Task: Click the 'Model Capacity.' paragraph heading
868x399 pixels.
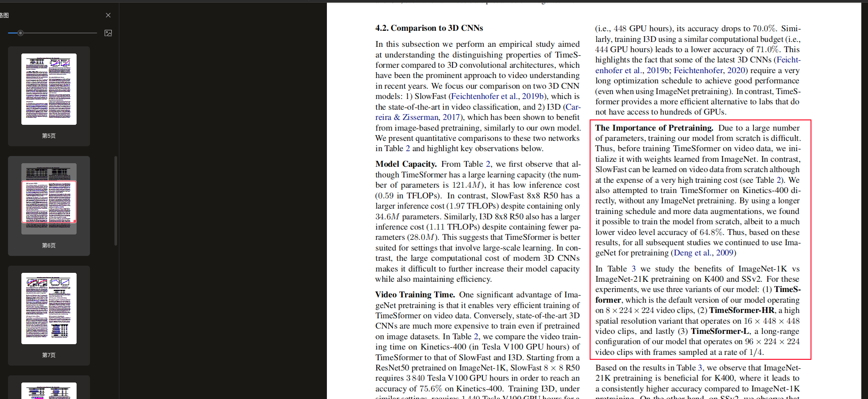Action: click(x=406, y=164)
